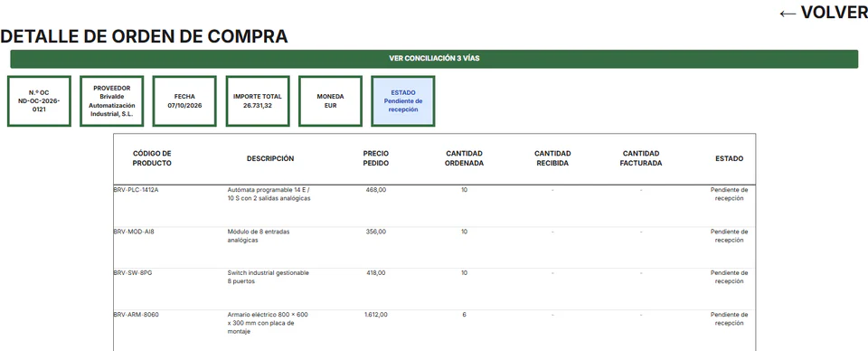The width and height of the screenshot is (868, 351).
Task: Click price 1.612,00 in the BRV-ARM-8060 row
Action: [x=376, y=315]
